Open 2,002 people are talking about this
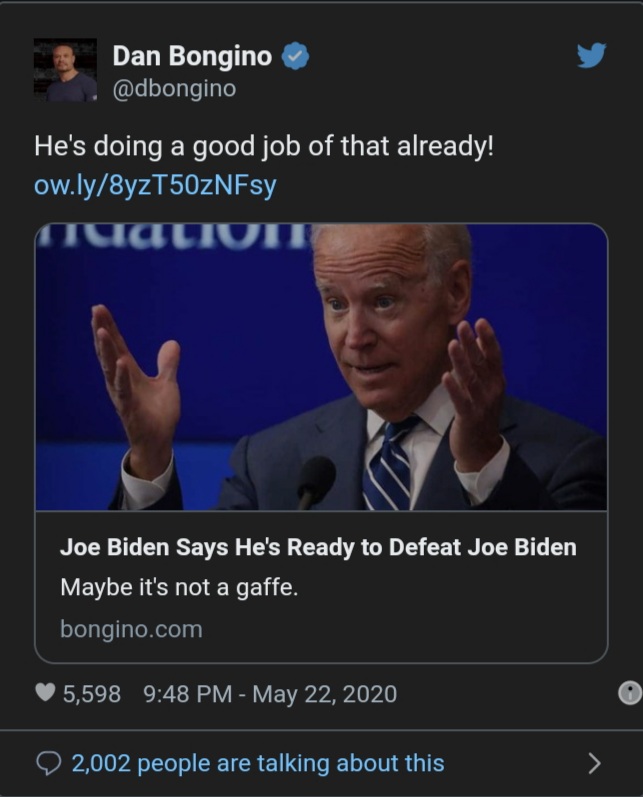 pos(258,763)
